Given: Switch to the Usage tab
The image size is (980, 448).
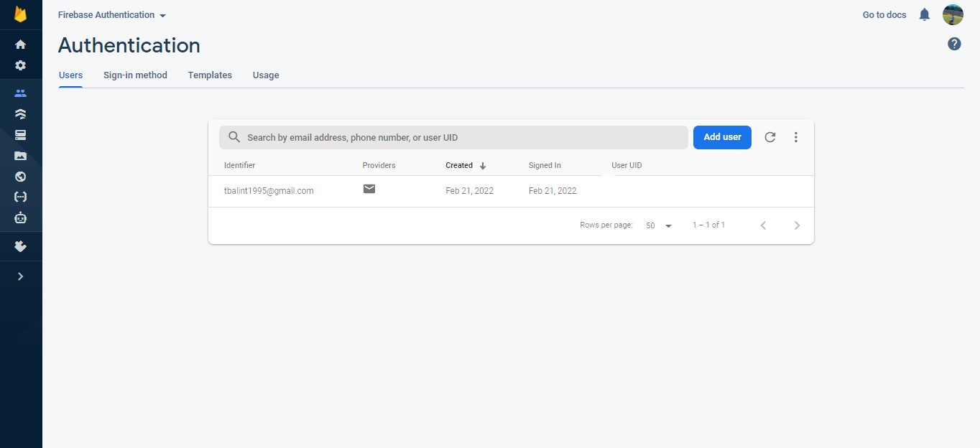Looking at the screenshot, I should coord(266,75).
